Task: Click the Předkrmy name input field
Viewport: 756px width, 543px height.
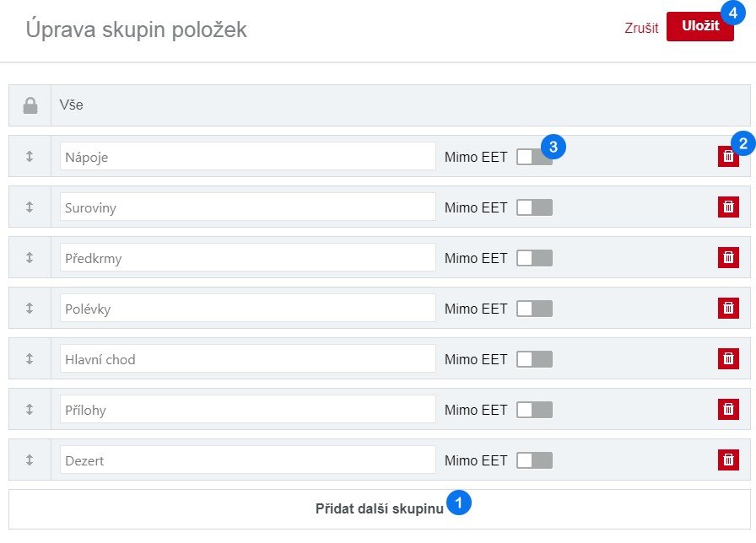Action: click(247, 258)
